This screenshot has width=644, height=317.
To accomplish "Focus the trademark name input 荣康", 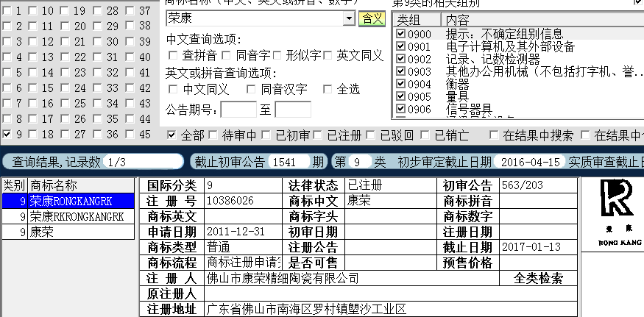I will pyautogui.click(x=255, y=18).
